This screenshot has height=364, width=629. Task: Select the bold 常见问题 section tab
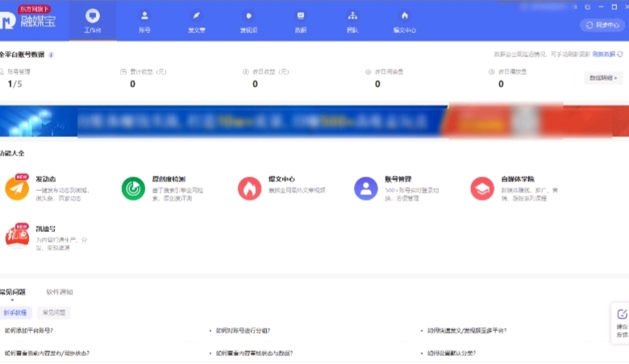click(x=12, y=292)
